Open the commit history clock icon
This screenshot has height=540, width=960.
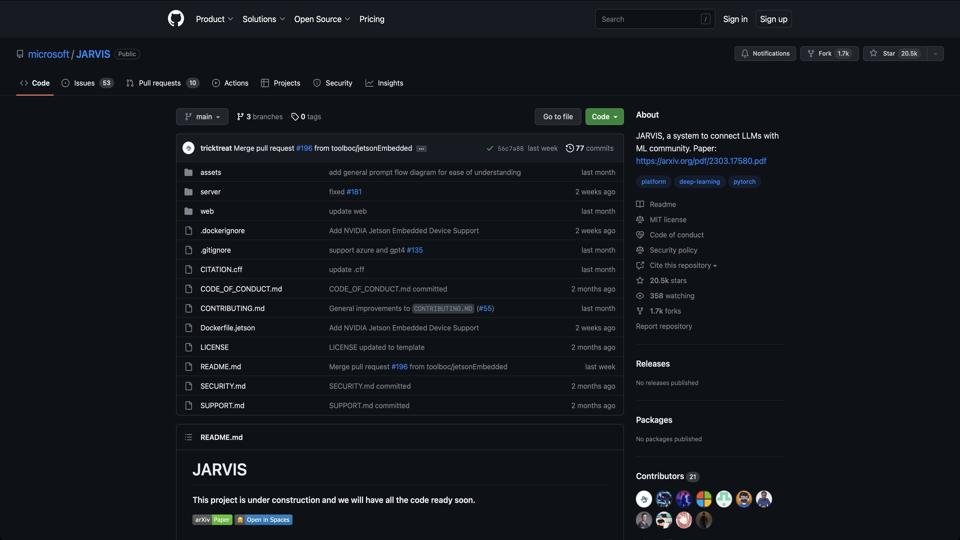[570, 148]
